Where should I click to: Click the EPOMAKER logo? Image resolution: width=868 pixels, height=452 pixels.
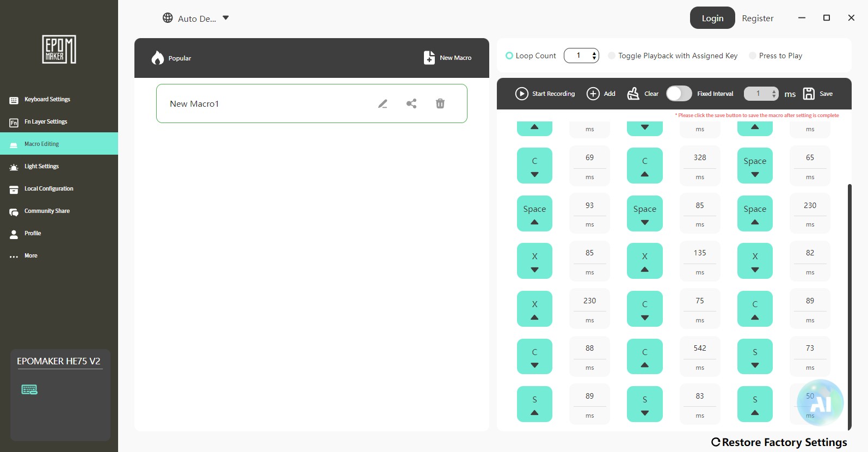pyautogui.click(x=59, y=50)
